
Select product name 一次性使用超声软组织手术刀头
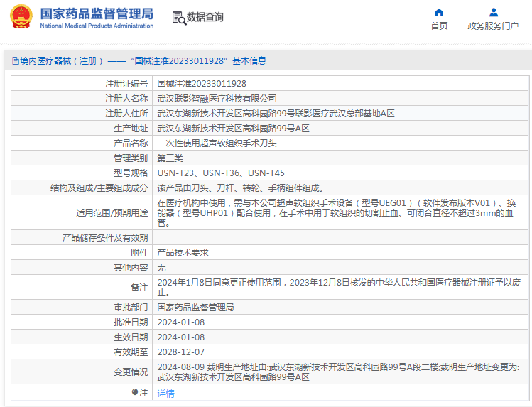click(x=217, y=143)
